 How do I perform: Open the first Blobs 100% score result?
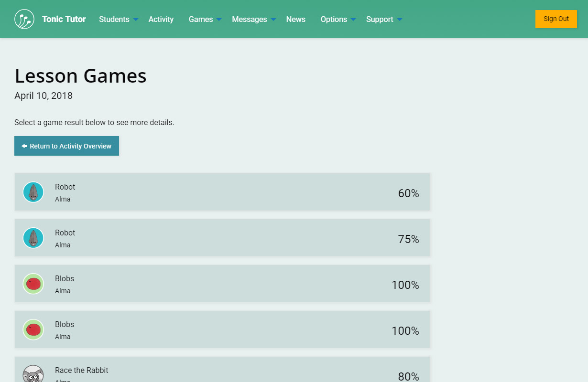coord(222,284)
